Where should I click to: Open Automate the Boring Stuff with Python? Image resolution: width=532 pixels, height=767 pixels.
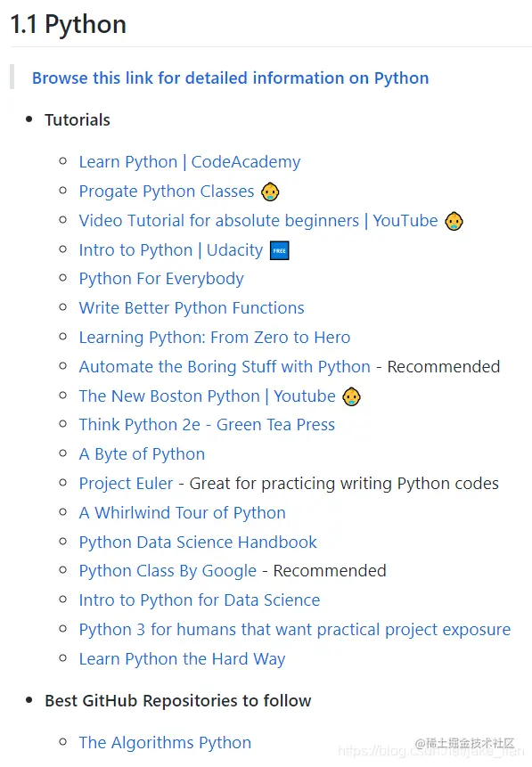(225, 367)
